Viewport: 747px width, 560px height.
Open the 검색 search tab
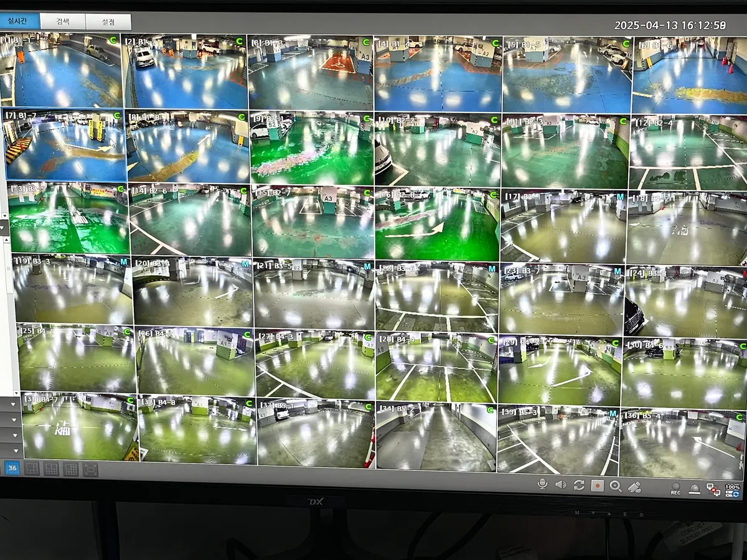[x=63, y=21]
